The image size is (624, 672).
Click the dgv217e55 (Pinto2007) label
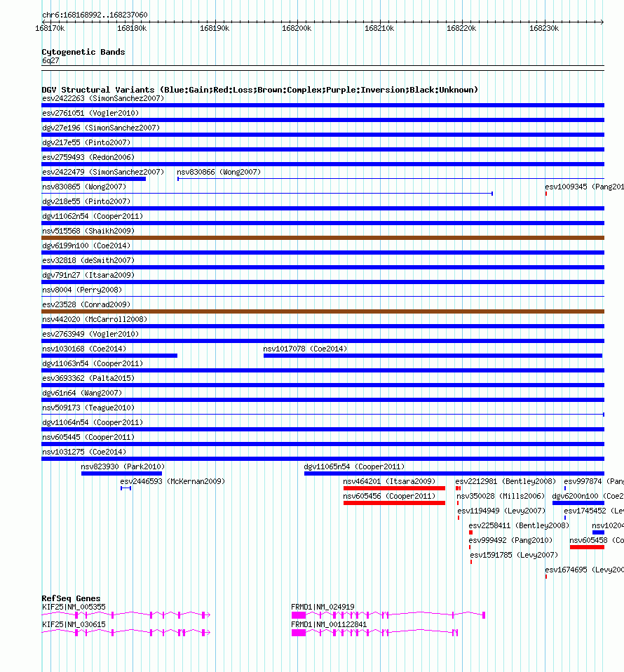tap(86, 142)
